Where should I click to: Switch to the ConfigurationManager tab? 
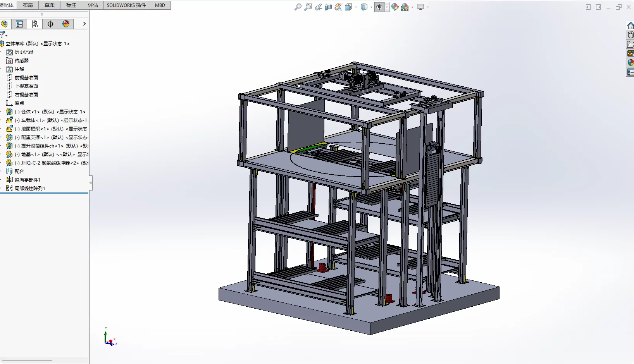(35, 24)
